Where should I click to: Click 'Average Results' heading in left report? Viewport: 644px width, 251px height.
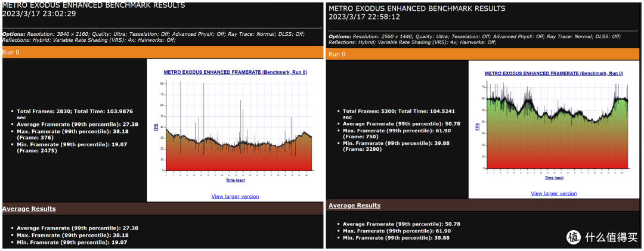tap(29, 209)
